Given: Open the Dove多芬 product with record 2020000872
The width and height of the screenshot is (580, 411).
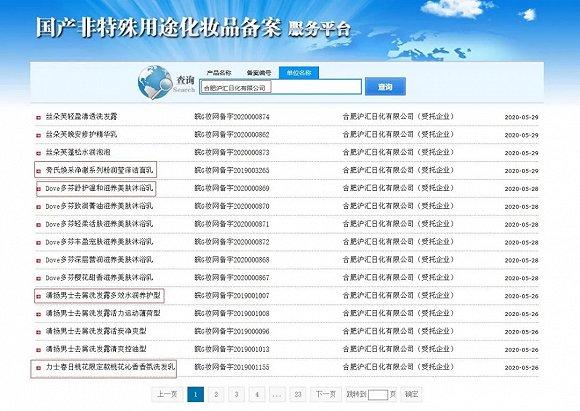Looking at the screenshot, I should [x=99, y=242].
